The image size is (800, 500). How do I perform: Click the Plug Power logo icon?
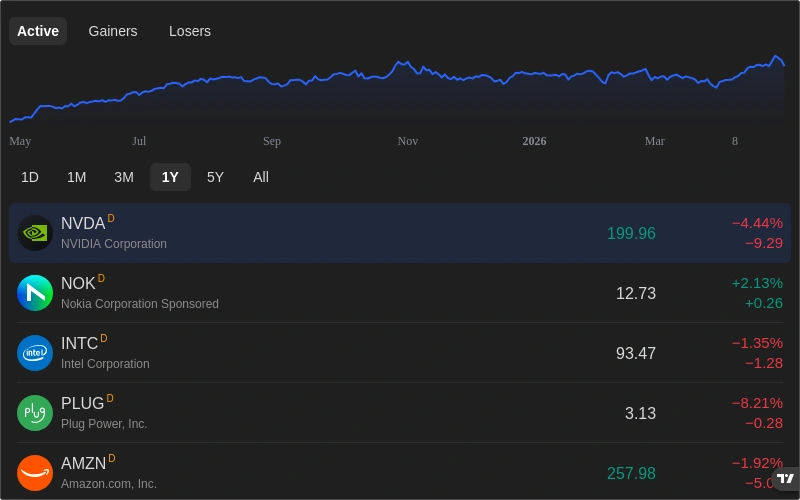click(35, 413)
